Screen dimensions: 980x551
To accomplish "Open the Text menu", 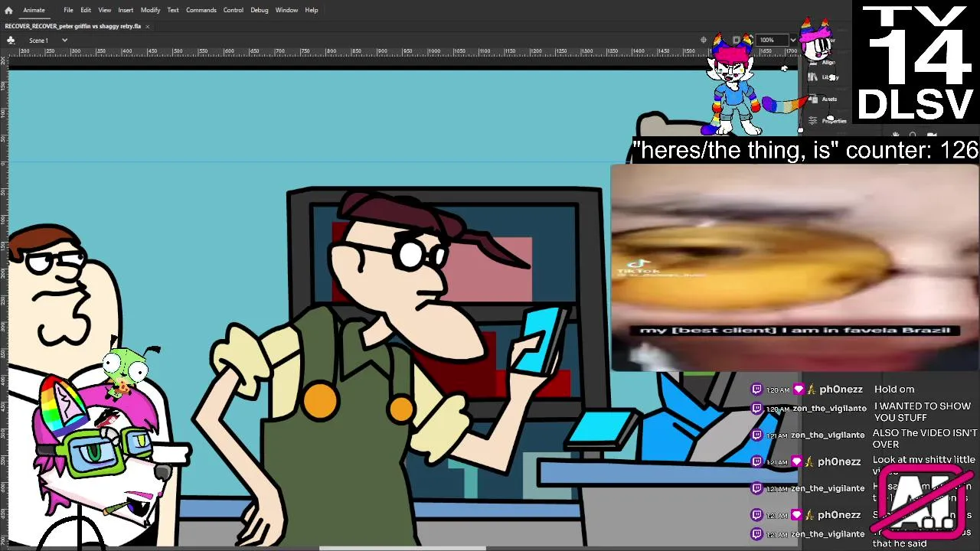I will pyautogui.click(x=173, y=10).
